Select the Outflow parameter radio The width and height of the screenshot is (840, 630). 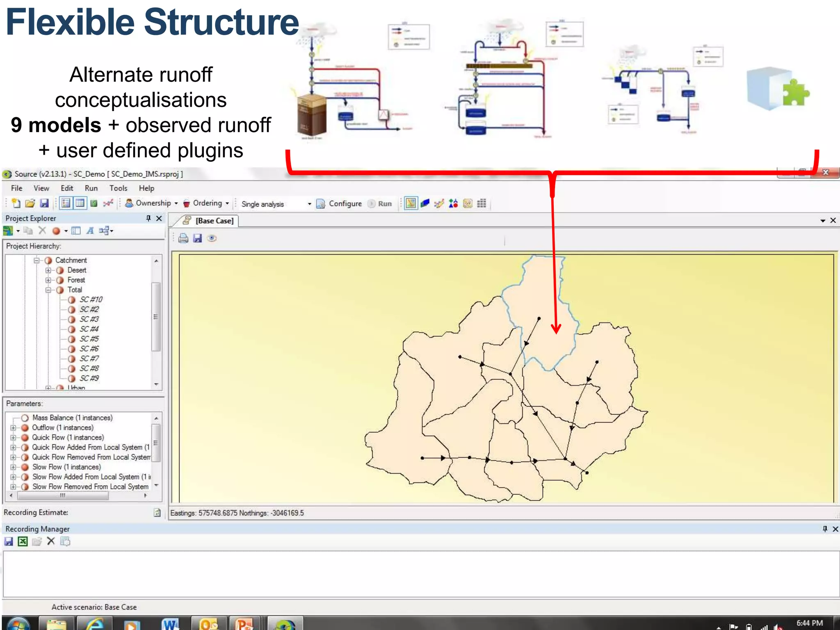[25, 427]
